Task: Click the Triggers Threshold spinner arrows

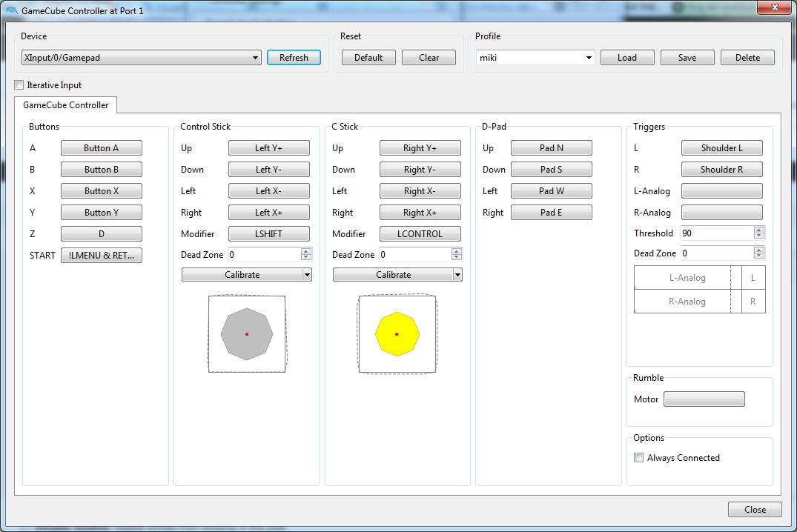Action: point(759,233)
